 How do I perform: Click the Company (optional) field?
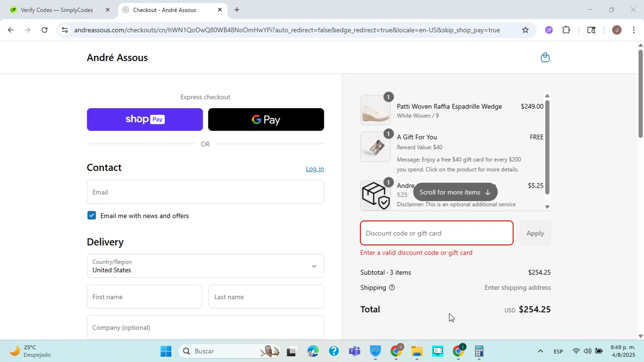[205, 327]
